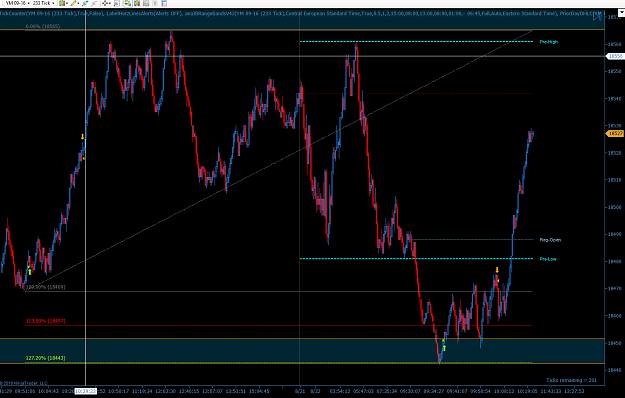Select the orange down arrow near 10:29 bar

click(83, 137)
